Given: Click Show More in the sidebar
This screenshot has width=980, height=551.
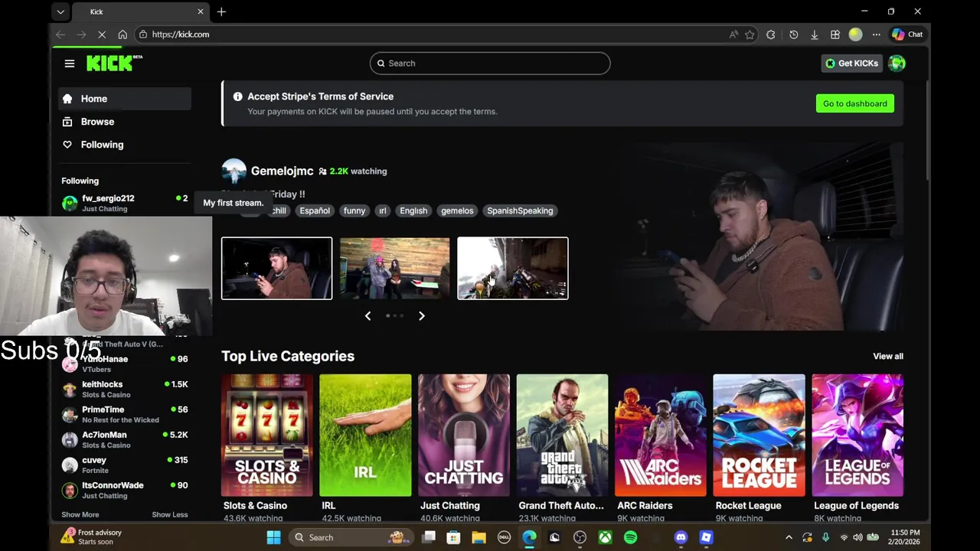Looking at the screenshot, I should tap(80, 514).
